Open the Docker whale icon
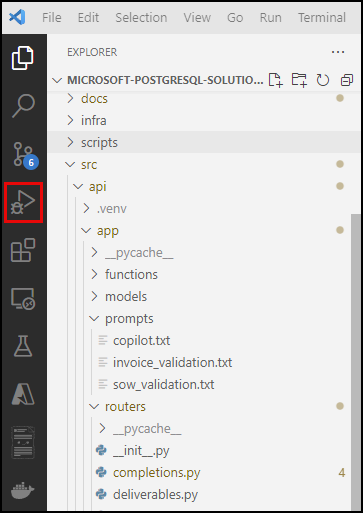Image resolution: width=363 pixels, height=513 pixels. click(x=23, y=490)
